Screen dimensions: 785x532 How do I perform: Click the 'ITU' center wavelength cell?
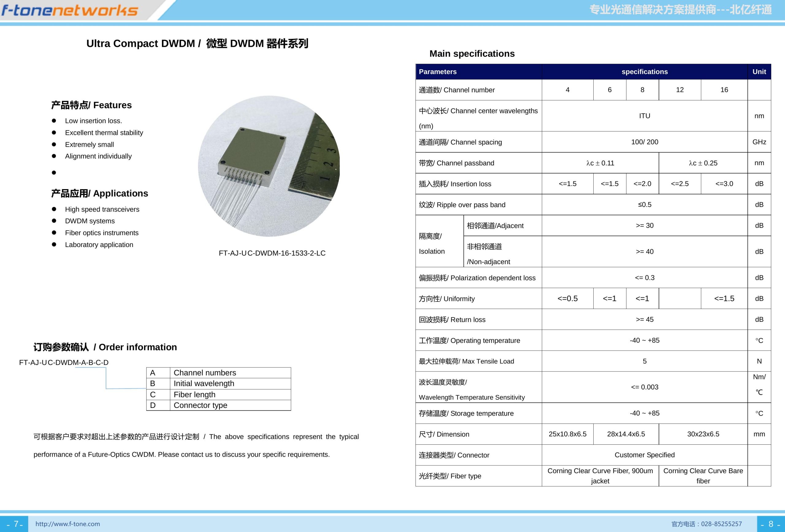645,116
